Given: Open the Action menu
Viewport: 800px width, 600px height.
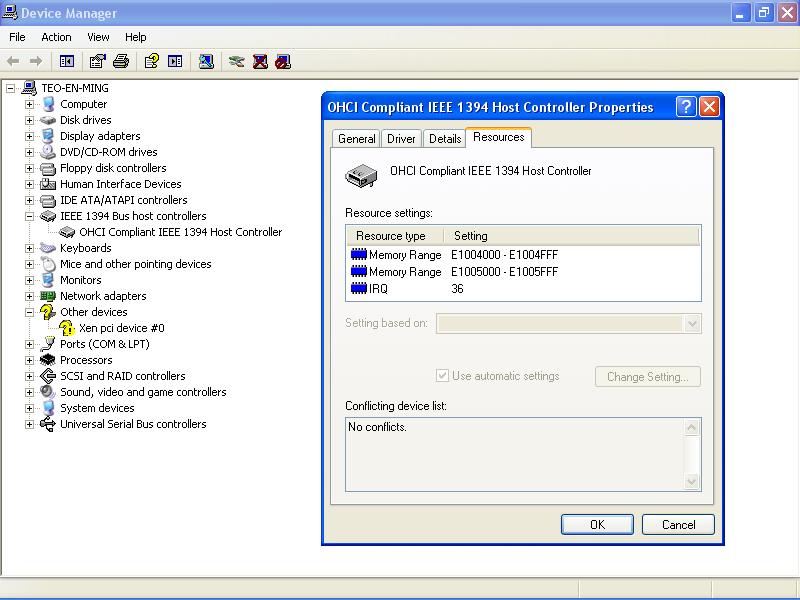Looking at the screenshot, I should tap(56, 37).
